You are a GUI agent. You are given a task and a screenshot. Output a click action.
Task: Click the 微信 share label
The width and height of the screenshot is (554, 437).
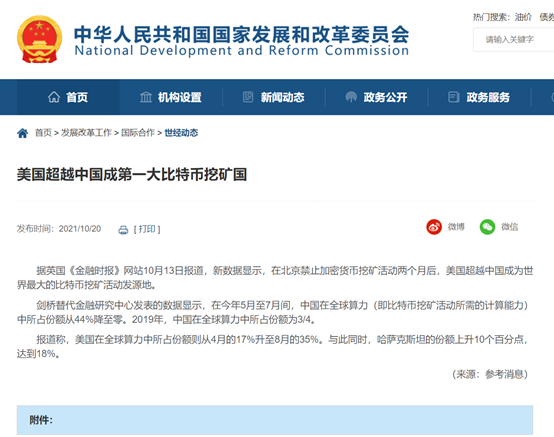[x=509, y=227]
